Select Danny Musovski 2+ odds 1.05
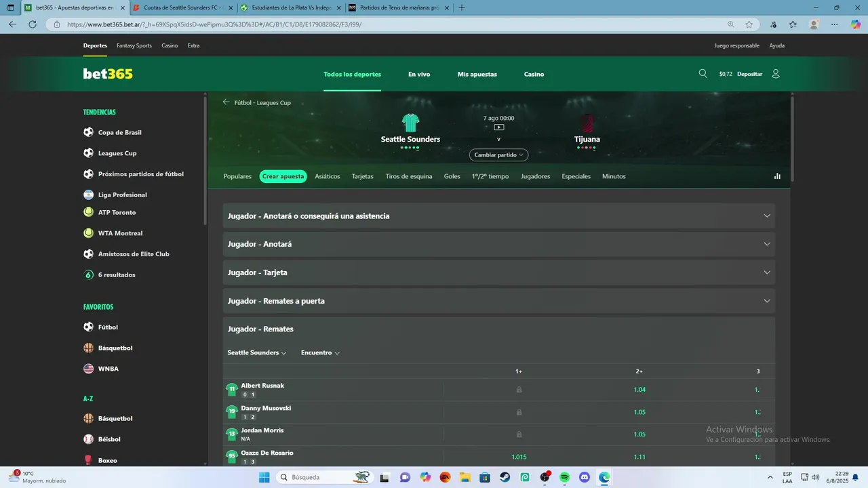 click(639, 412)
